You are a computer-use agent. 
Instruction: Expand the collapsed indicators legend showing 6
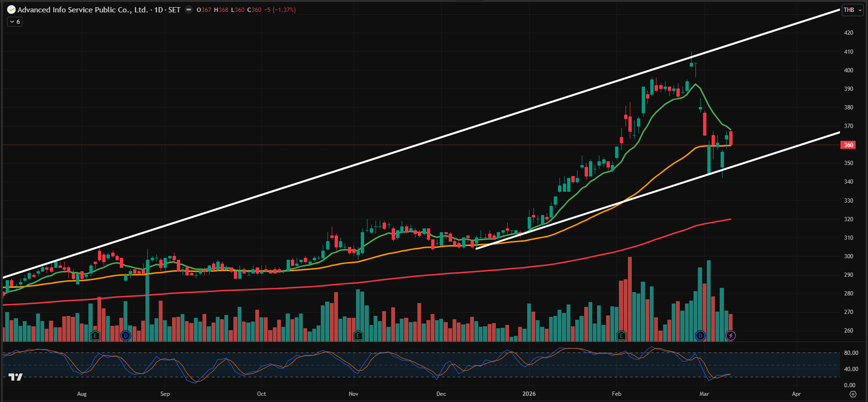tap(15, 22)
